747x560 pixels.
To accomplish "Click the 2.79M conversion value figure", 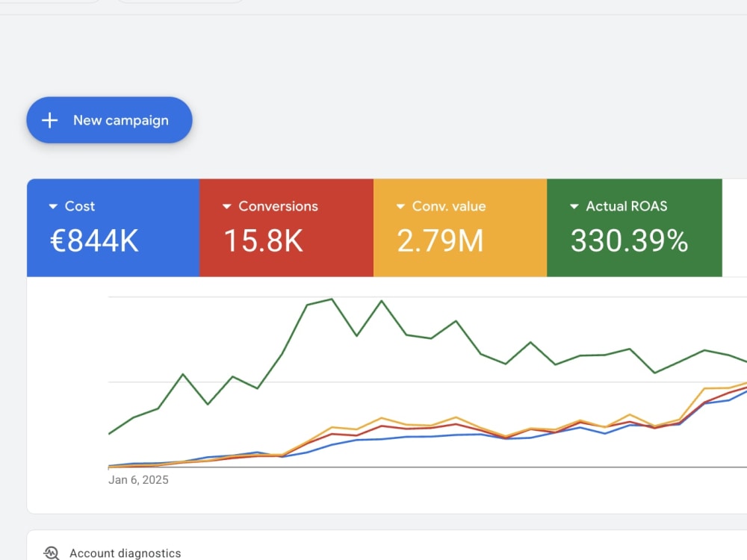I will click(440, 240).
